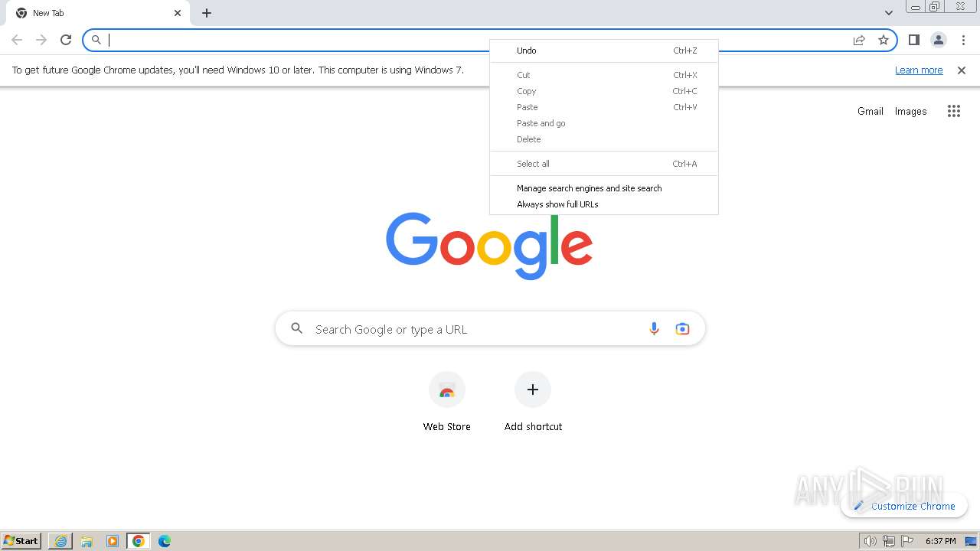Image resolution: width=980 pixels, height=551 pixels.
Task: Open Internet Explorer from taskbar
Action: click(x=60, y=541)
